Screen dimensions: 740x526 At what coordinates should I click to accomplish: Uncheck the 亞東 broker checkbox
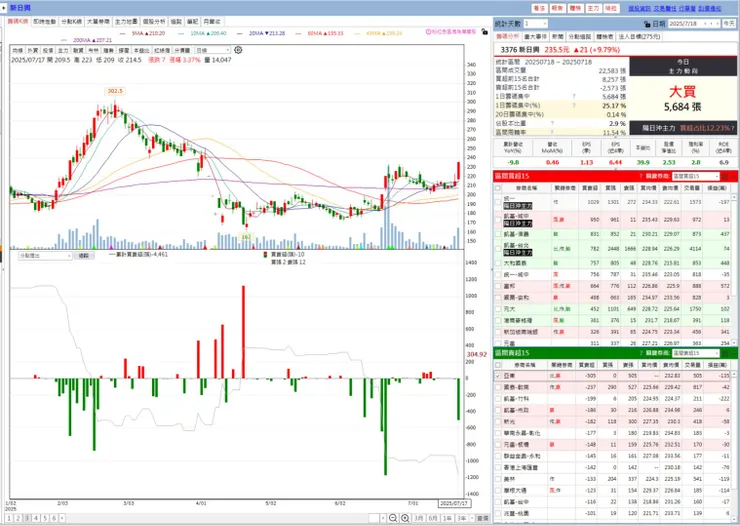498,376
